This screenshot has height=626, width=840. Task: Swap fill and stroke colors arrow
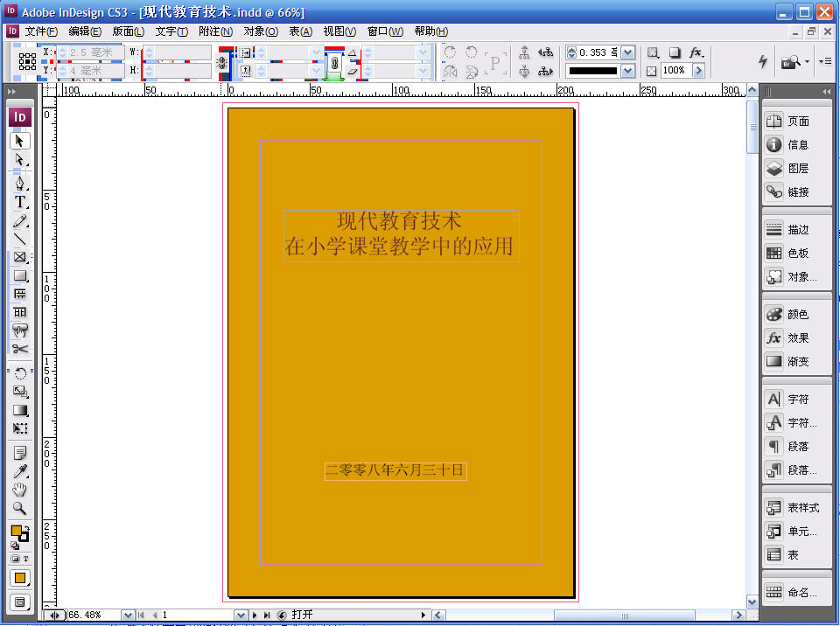[x=26, y=529]
